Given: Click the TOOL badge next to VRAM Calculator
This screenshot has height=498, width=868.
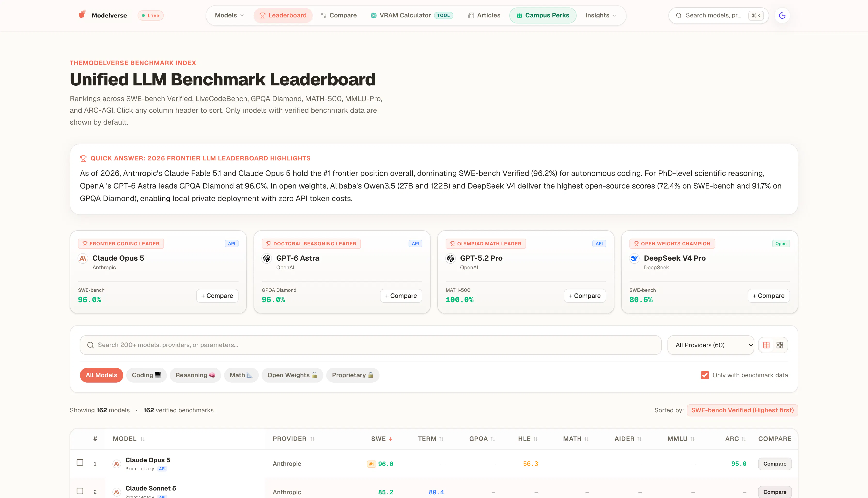Looking at the screenshot, I should (444, 15).
